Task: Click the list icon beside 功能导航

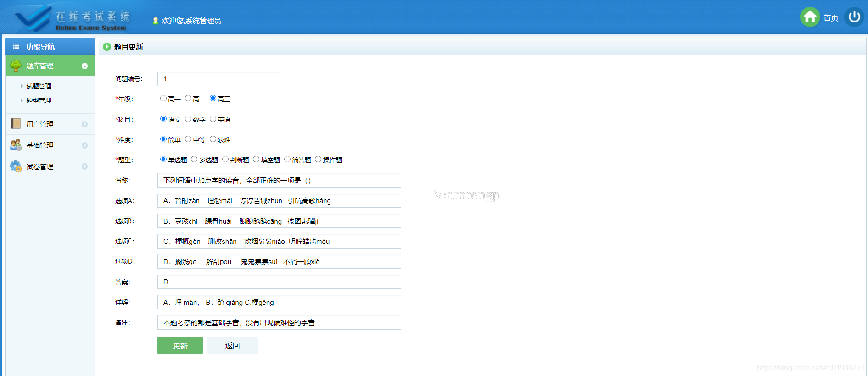Action: pyautogui.click(x=16, y=46)
